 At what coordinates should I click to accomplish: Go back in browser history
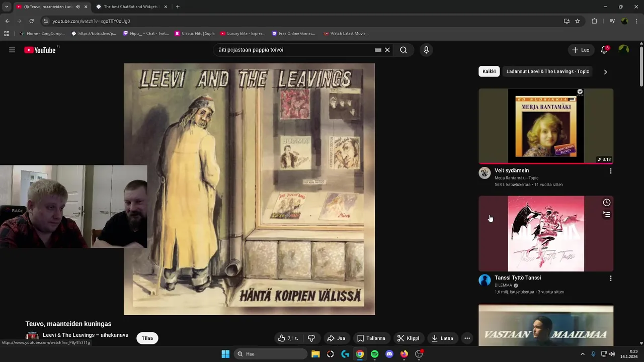7,21
